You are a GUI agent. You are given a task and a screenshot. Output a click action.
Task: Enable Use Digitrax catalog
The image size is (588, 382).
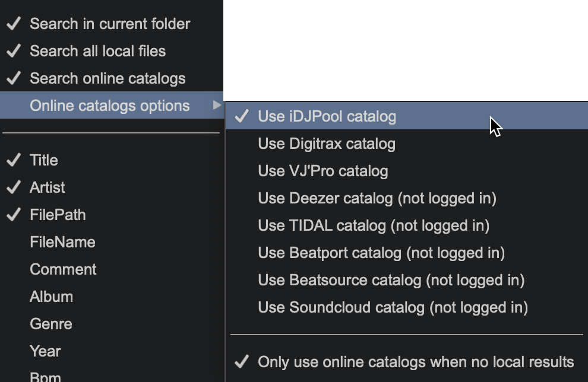tap(326, 144)
